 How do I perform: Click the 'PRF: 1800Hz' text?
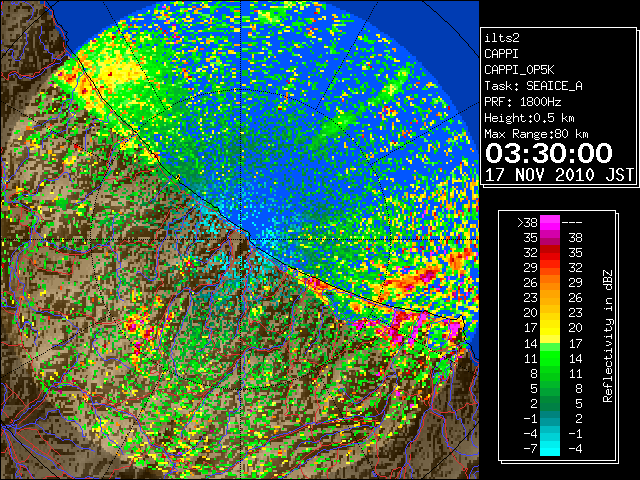click(523, 102)
